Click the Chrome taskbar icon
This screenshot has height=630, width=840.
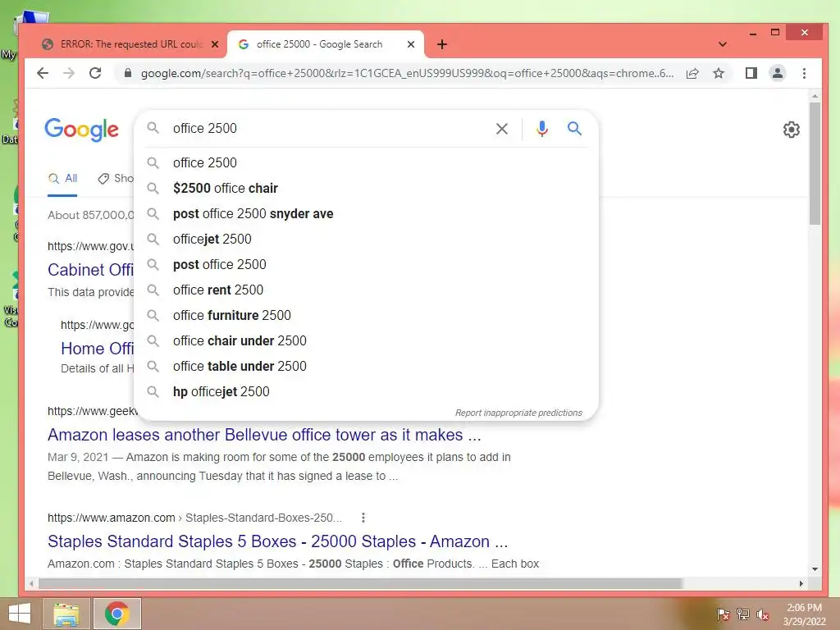tap(116, 614)
